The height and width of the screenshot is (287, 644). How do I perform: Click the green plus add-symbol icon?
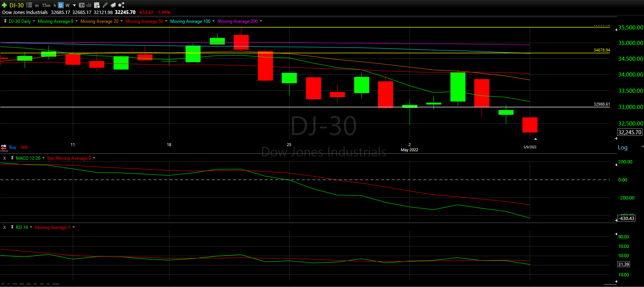[4, 5]
